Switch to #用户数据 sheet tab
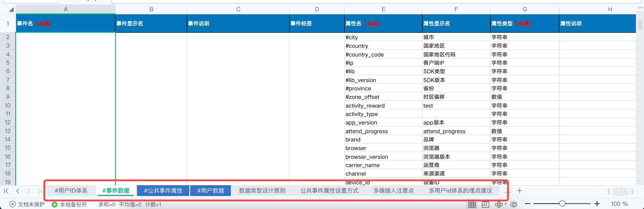 pyautogui.click(x=211, y=191)
